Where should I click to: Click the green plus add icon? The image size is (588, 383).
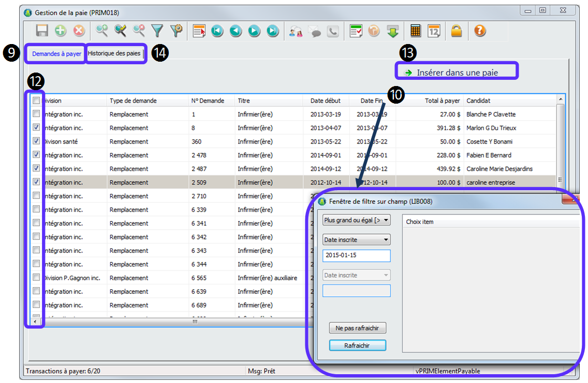(x=61, y=31)
